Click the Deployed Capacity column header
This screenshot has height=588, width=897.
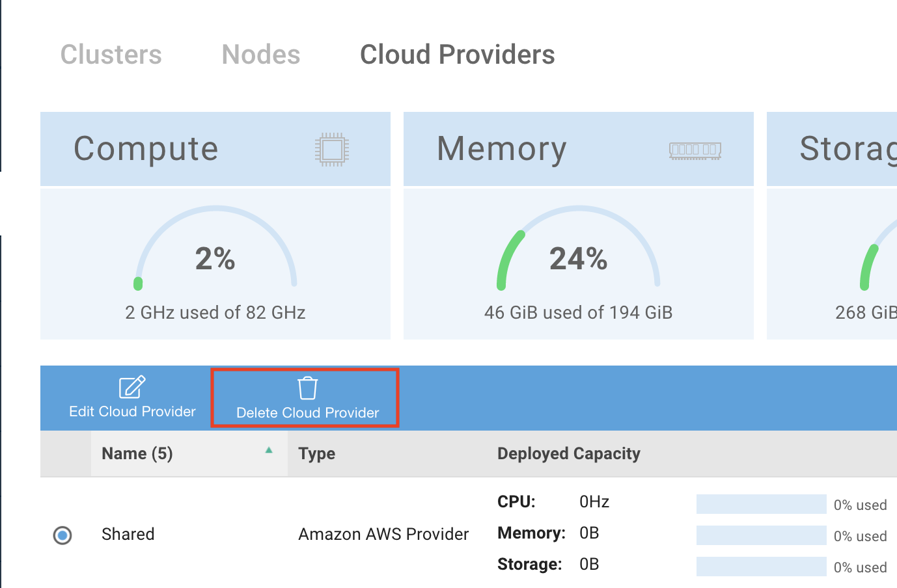568,453
